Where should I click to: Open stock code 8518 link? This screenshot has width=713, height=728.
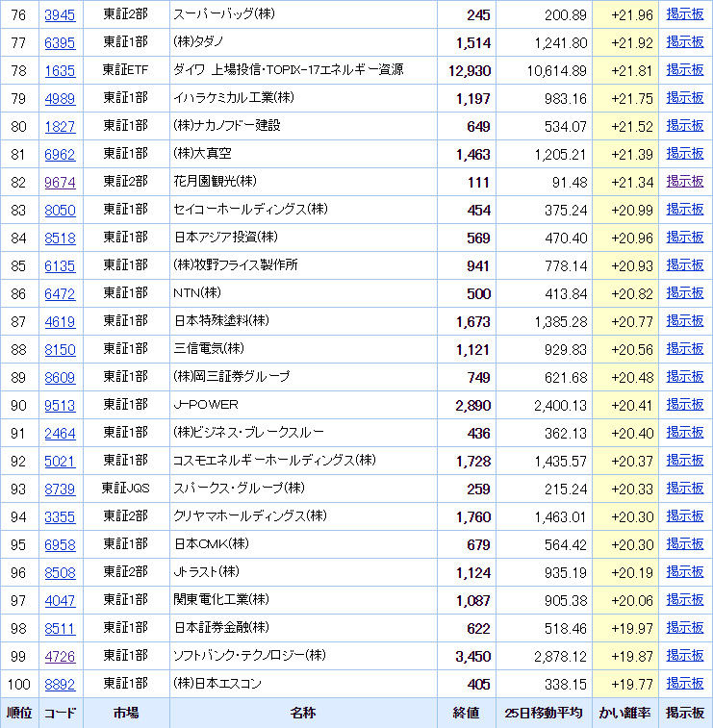[x=60, y=238]
